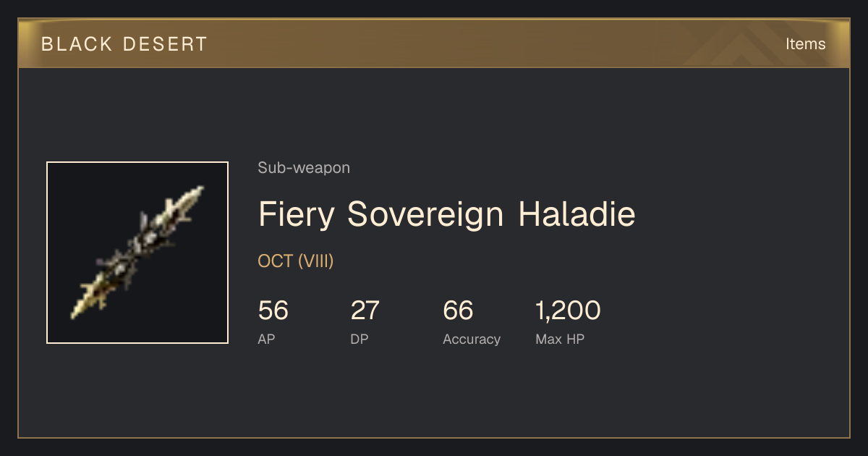Click the 27 DP stat value
The image size is (868, 456).
365,311
